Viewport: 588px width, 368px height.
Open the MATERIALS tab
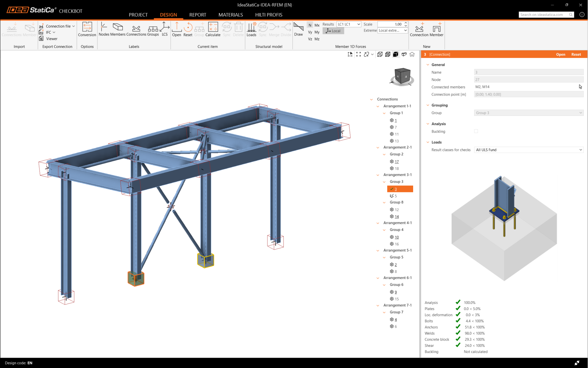pyautogui.click(x=231, y=15)
